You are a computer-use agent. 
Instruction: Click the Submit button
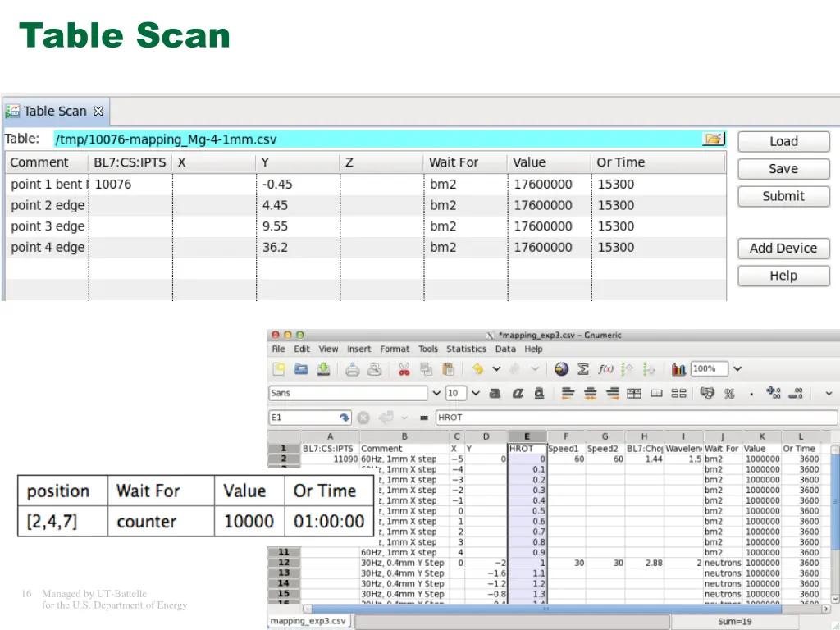coord(783,196)
